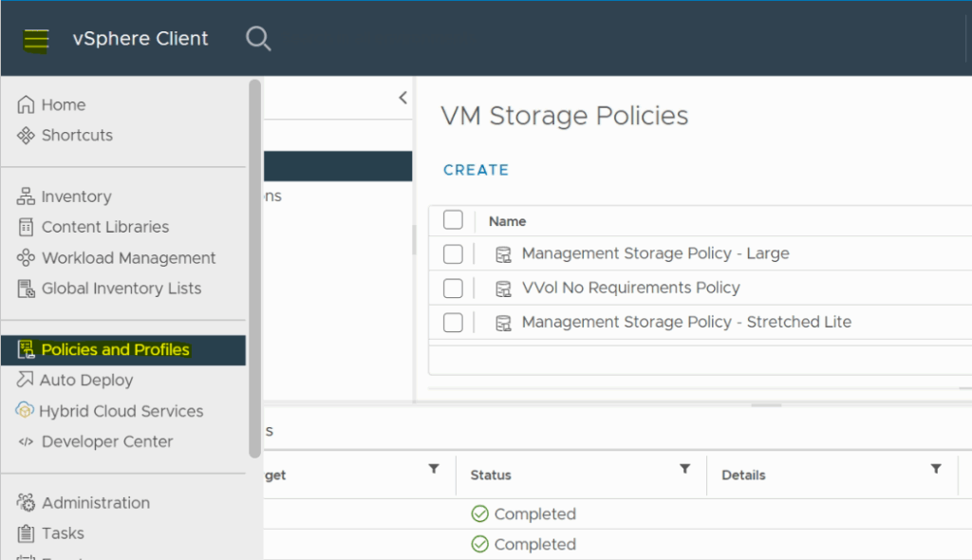
Task: Click the VM Storage Policies heading
Action: coord(564,116)
